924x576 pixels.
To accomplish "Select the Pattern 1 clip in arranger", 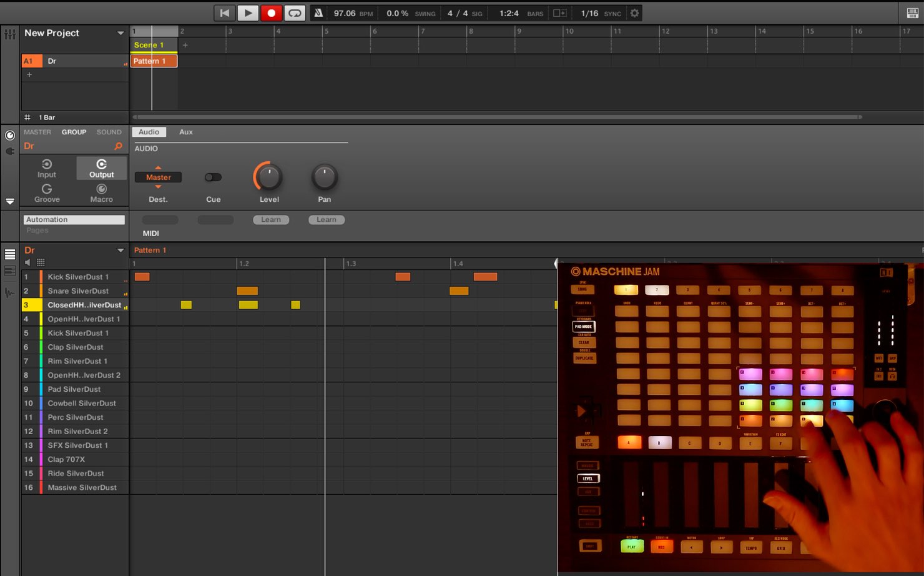I will (x=154, y=61).
